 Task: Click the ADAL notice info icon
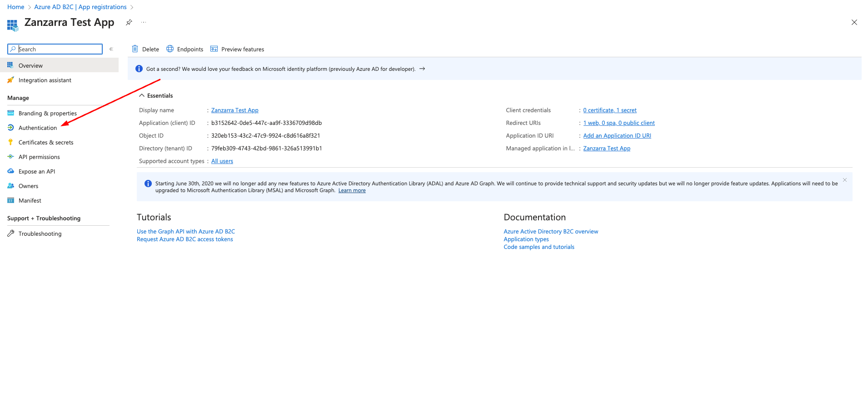148,184
